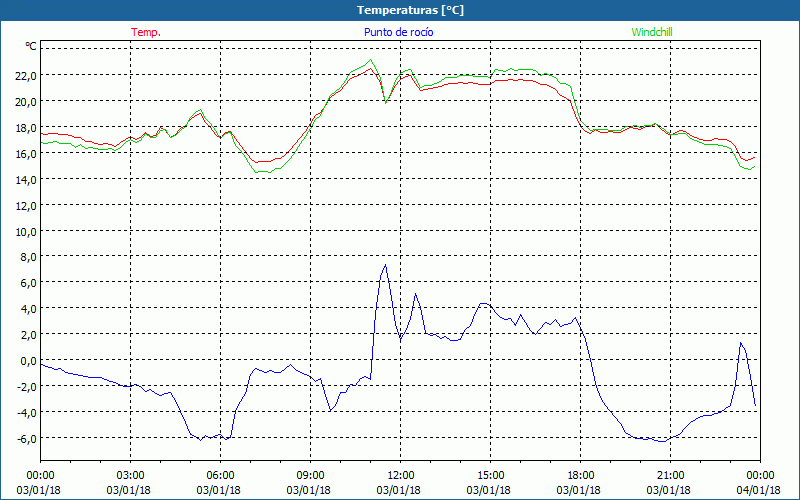800x500 pixels.
Task: Click the dew point spike before midnight
Action: (740, 343)
